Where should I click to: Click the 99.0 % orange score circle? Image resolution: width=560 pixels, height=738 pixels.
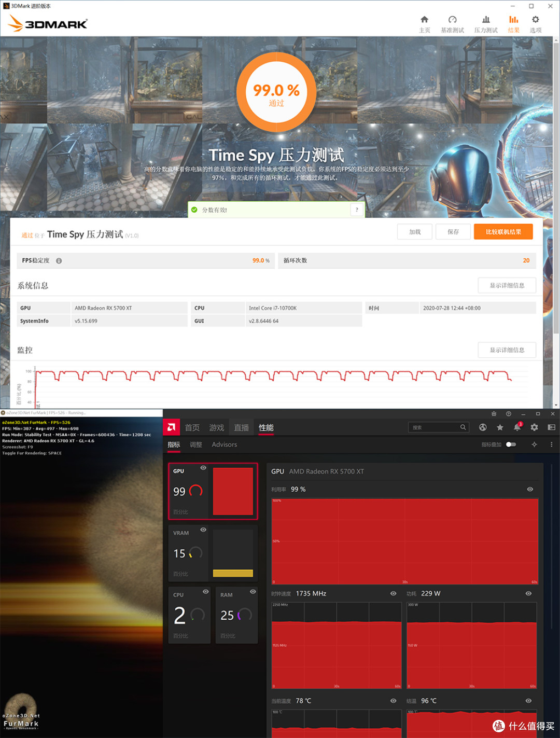point(276,92)
